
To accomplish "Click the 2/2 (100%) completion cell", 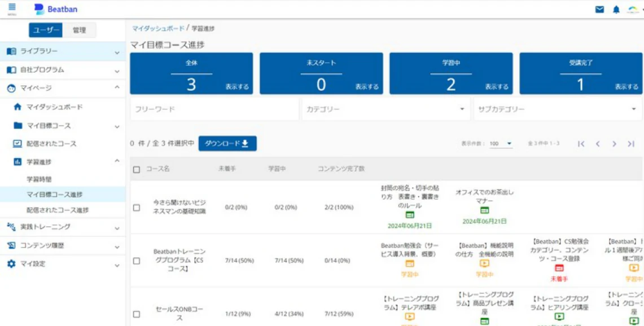I will click(339, 208).
